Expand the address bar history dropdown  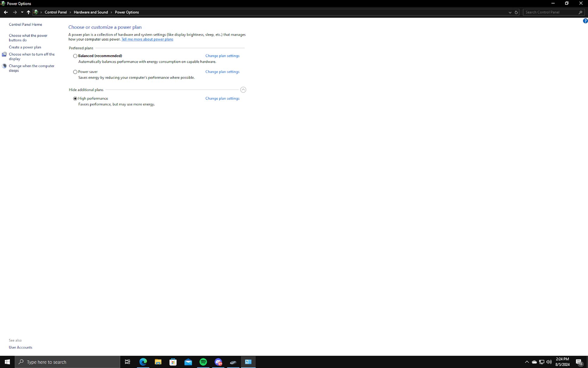pos(510,12)
